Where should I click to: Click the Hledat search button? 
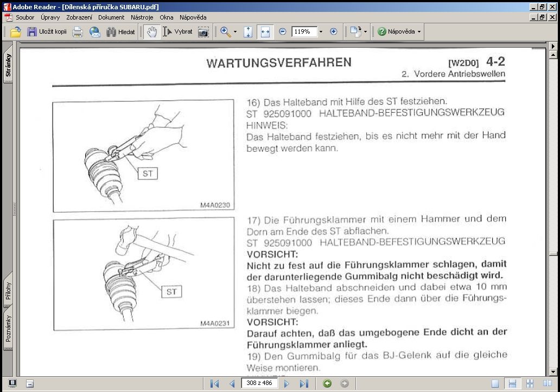pyautogui.click(x=120, y=32)
